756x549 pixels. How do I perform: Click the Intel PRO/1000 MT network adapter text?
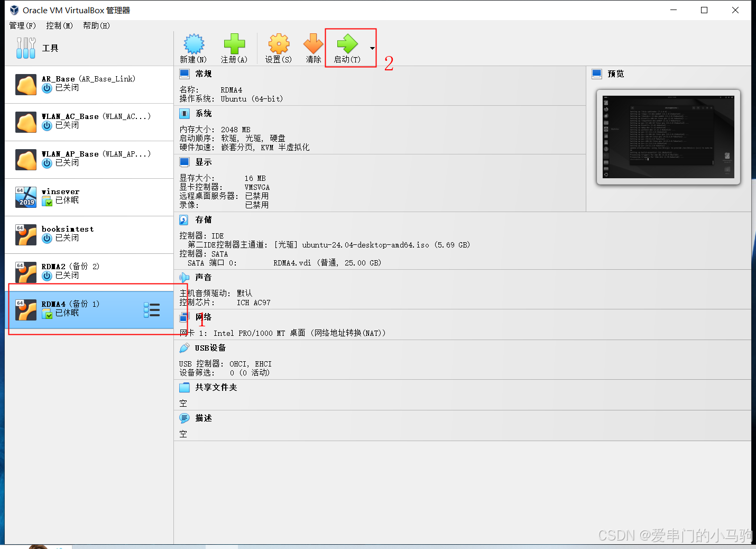(299, 333)
